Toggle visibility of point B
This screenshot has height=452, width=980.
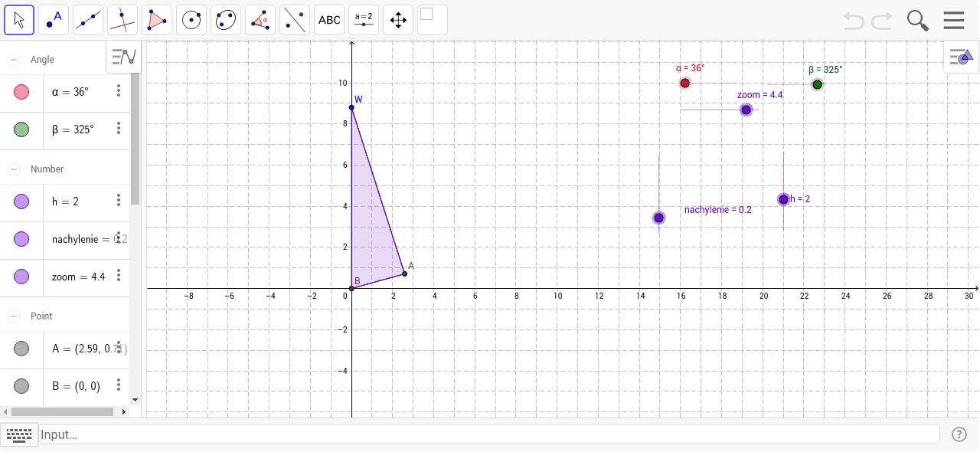(x=21, y=385)
